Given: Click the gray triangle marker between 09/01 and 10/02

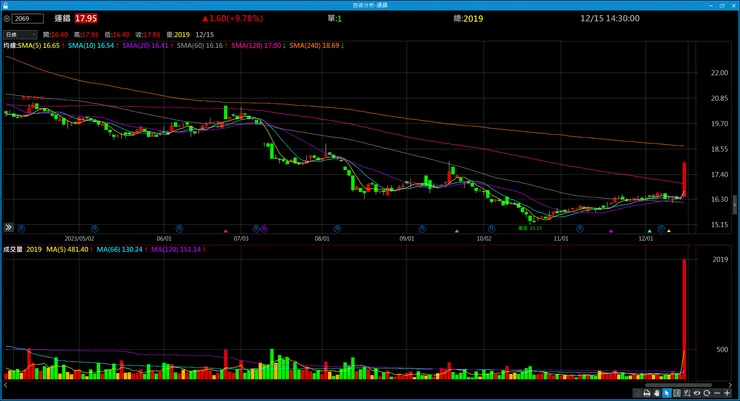Looking at the screenshot, I should click(x=456, y=231).
